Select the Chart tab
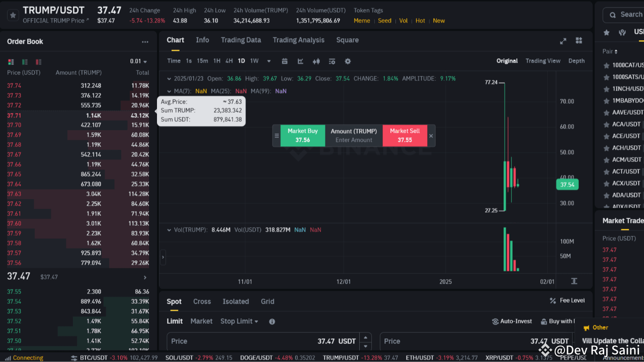 point(176,40)
